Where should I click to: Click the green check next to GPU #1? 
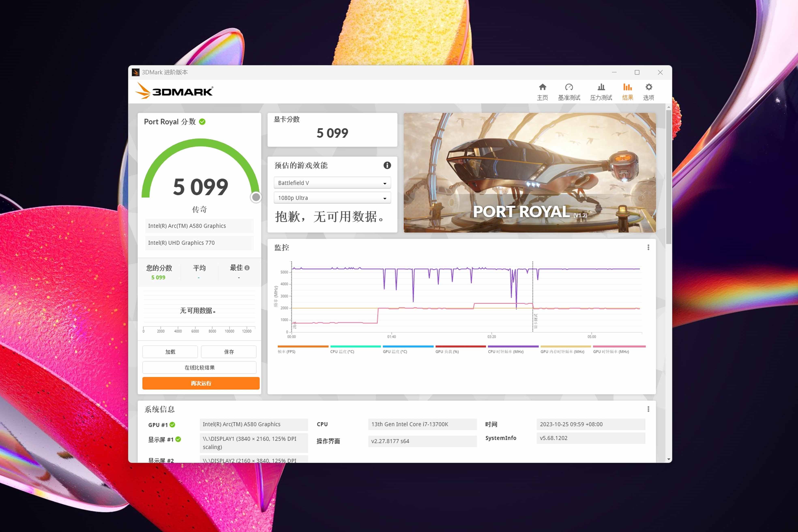coord(172,425)
